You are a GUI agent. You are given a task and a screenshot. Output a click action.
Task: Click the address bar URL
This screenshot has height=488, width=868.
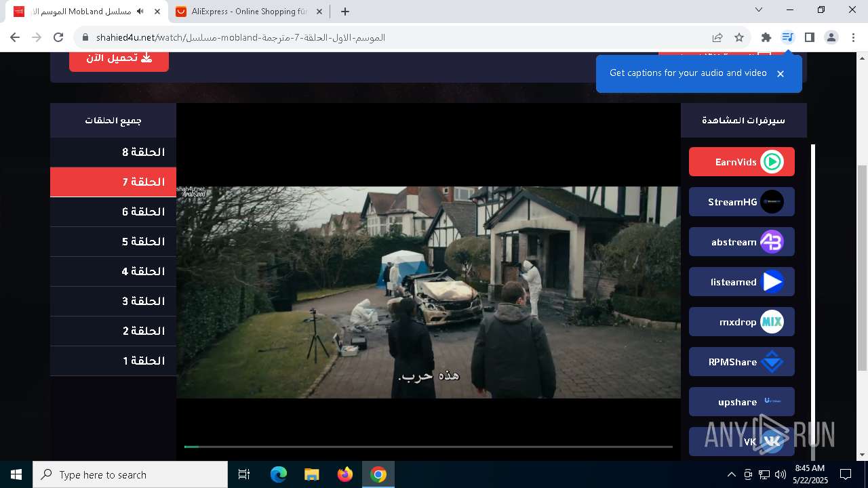(241, 37)
